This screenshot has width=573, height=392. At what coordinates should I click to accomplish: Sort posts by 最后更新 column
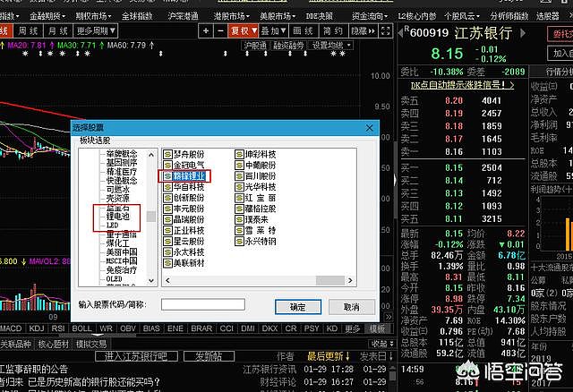[329, 356]
